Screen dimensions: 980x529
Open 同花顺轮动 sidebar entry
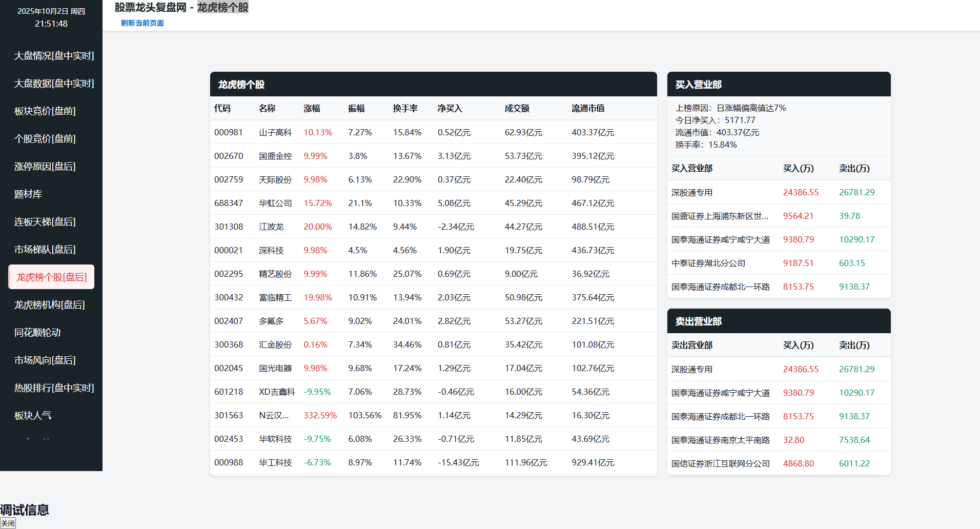[x=37, y=333]
